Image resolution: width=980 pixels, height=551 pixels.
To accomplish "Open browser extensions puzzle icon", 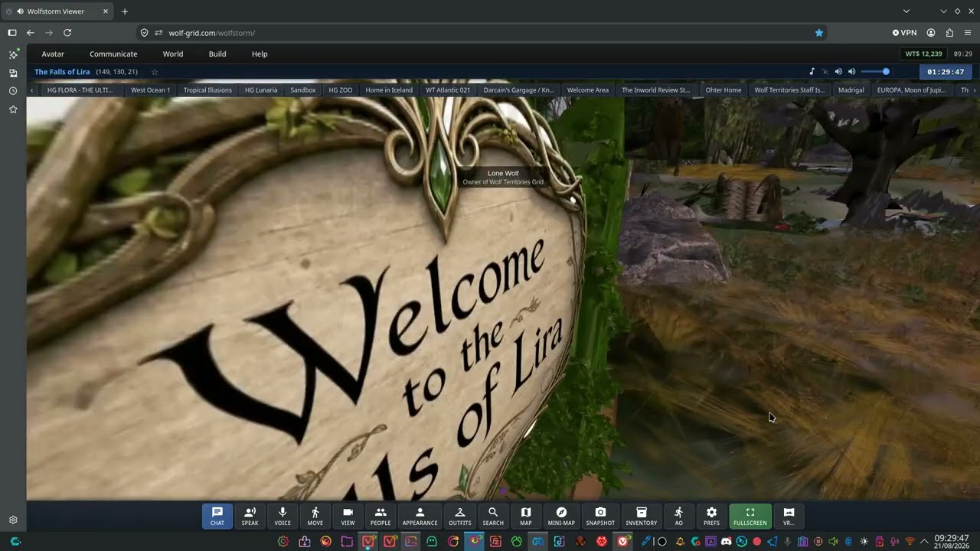I will (949, 33).
